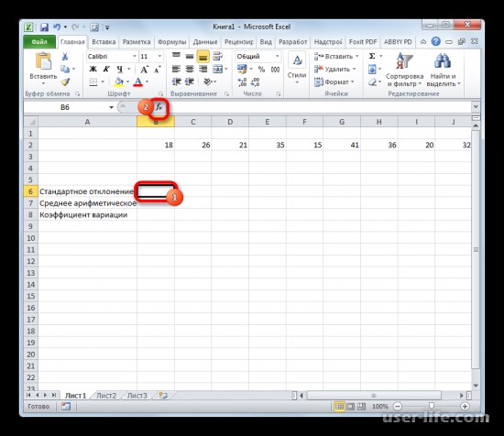Viewport: 504px width, 436px height.
Task: Open Sort and Filter icon
Action: [x=404, y=60]
